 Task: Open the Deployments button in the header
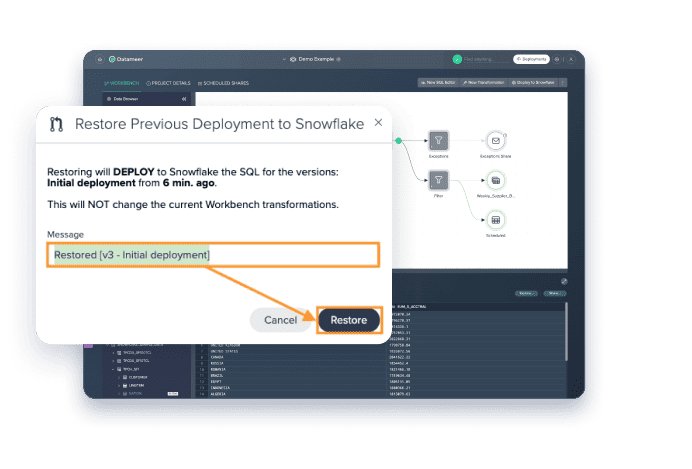click(531, 59)
